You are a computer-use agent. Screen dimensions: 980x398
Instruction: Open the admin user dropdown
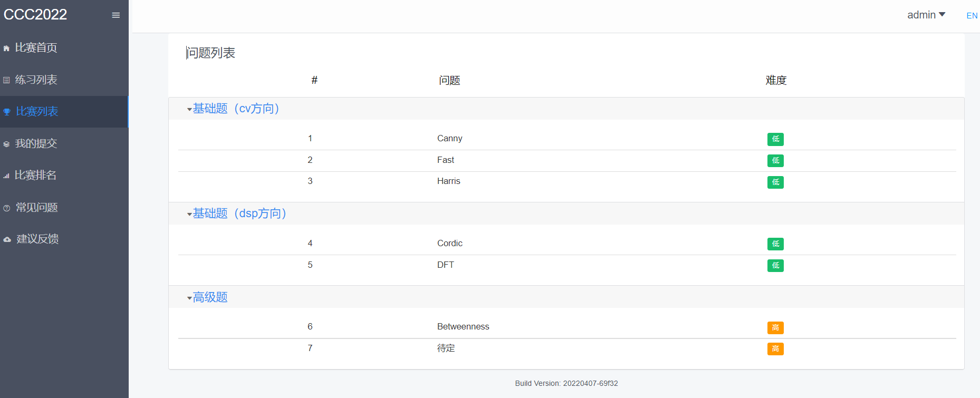pyautogui.click(x=926, y=15)
